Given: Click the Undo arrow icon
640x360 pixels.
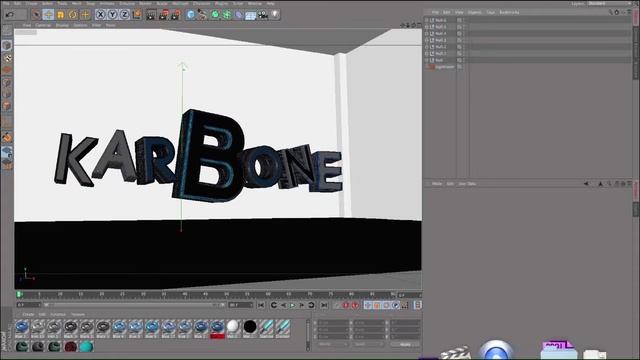Looking at the screenshot, I should [x=9, y=15].
